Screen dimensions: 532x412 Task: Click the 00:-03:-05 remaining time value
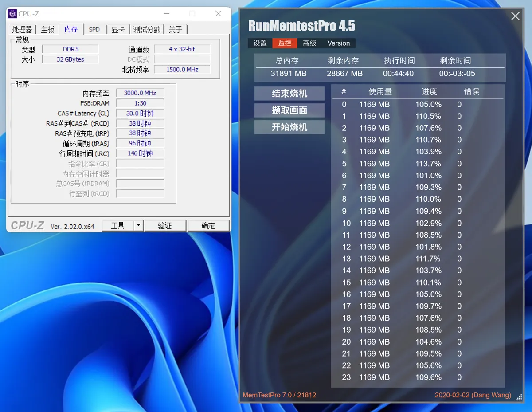[457, 74]
